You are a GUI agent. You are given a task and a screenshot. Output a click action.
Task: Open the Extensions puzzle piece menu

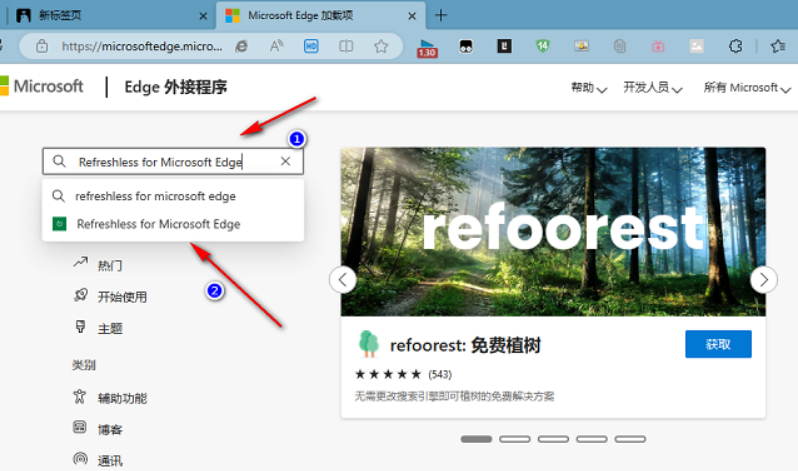(735, 46)
